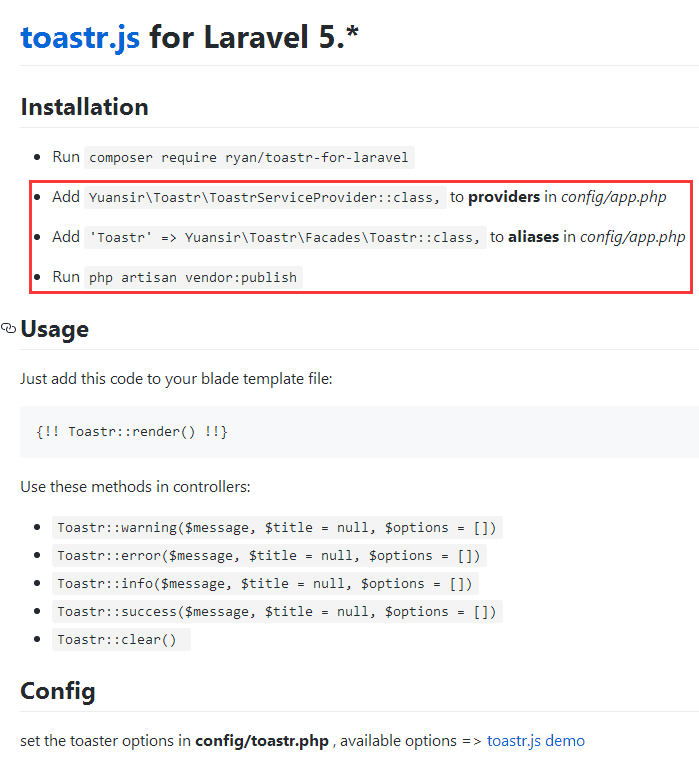The height and width of the screenshot is (764, 699).
Task: Click the Config heading
Action: click(x=58, y=691)
